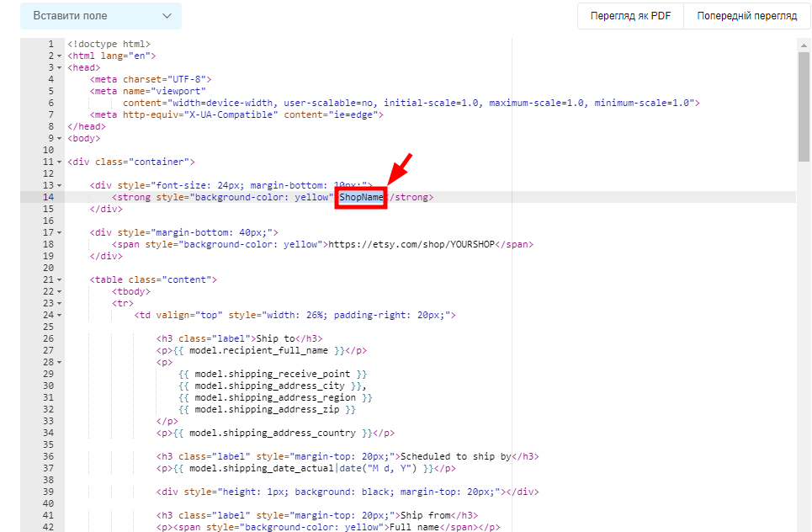Click the meta name="viewport" line
Screen dimensions: 812x532
tap(147, 91)
